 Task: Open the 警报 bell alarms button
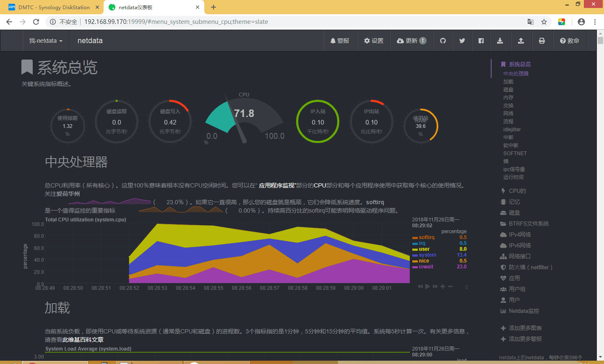click(x=340, y=41)
